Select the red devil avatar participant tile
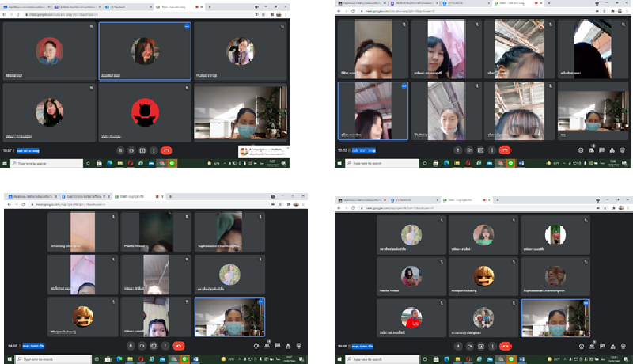This screenshot has height=364, width=633. [145, 112]
